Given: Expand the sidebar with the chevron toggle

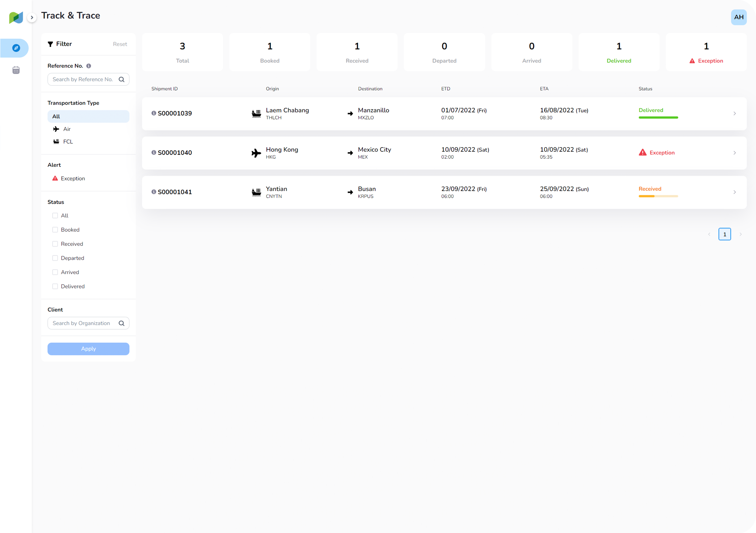Looking at the screenshot, I should (32, 18).
